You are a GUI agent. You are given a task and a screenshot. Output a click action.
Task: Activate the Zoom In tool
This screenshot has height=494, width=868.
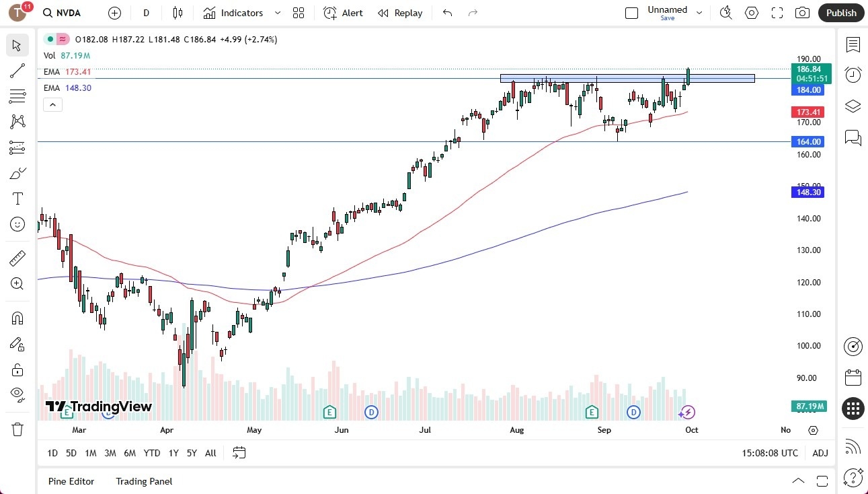[x=17, y=283]
